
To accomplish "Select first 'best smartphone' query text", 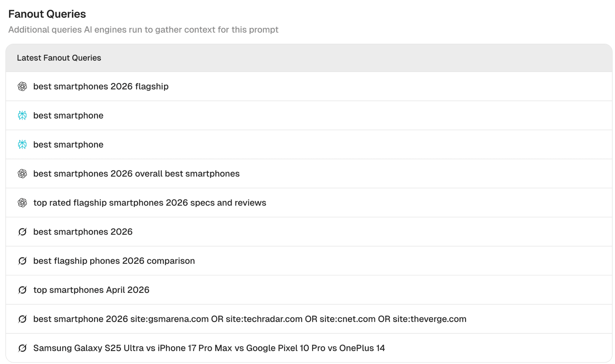I will tap(68, 116).
